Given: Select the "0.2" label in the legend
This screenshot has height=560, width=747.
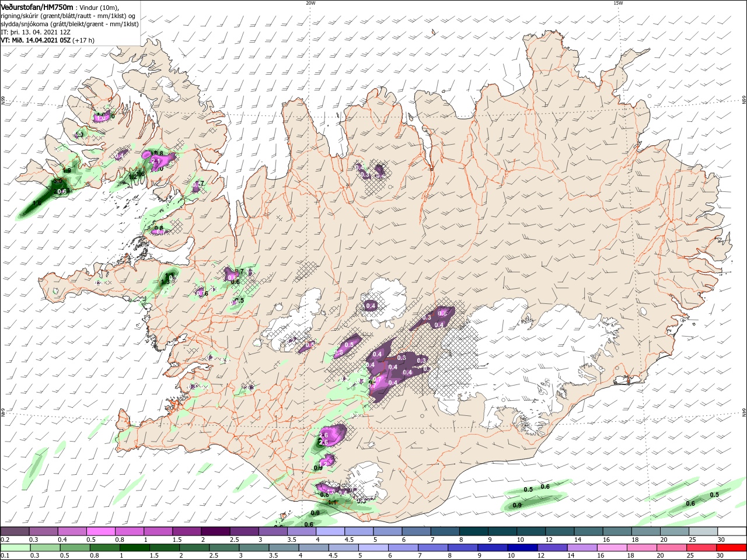Looking at the screenshot, I should coord(5,540).
